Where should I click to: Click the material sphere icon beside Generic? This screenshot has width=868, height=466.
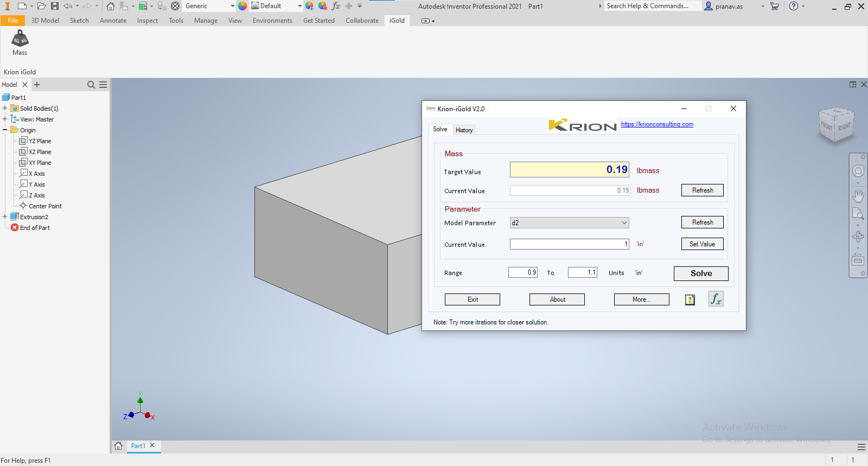[x=175, y=6]
